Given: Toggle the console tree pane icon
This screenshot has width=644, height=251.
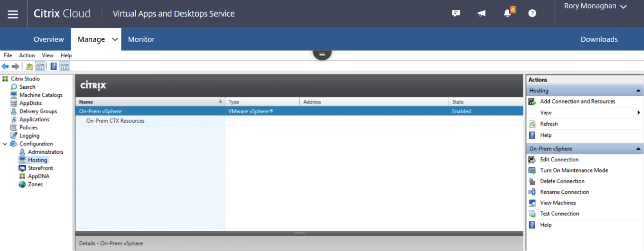Looking at the screenshot, I should (40, 67).
